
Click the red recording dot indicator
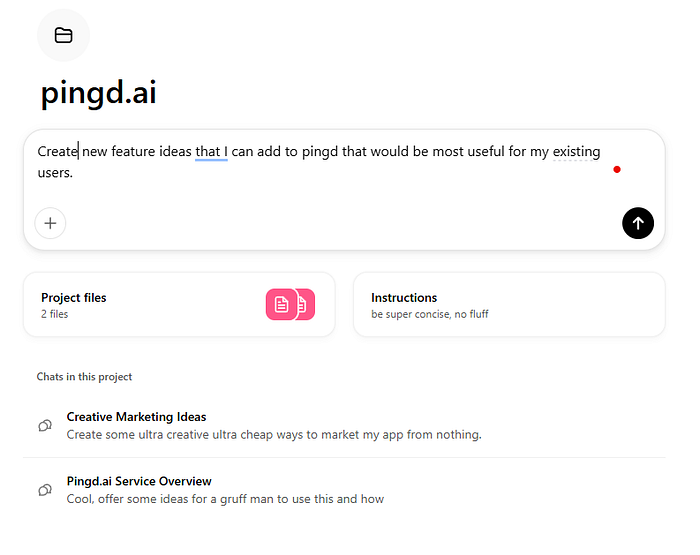click(x=617, y=169)
